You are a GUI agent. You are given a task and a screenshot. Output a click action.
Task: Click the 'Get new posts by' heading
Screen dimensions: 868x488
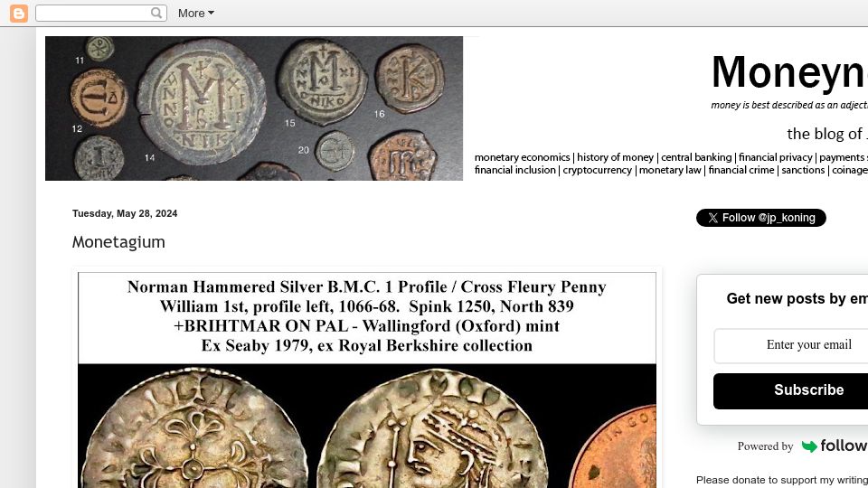coord(797,299)
